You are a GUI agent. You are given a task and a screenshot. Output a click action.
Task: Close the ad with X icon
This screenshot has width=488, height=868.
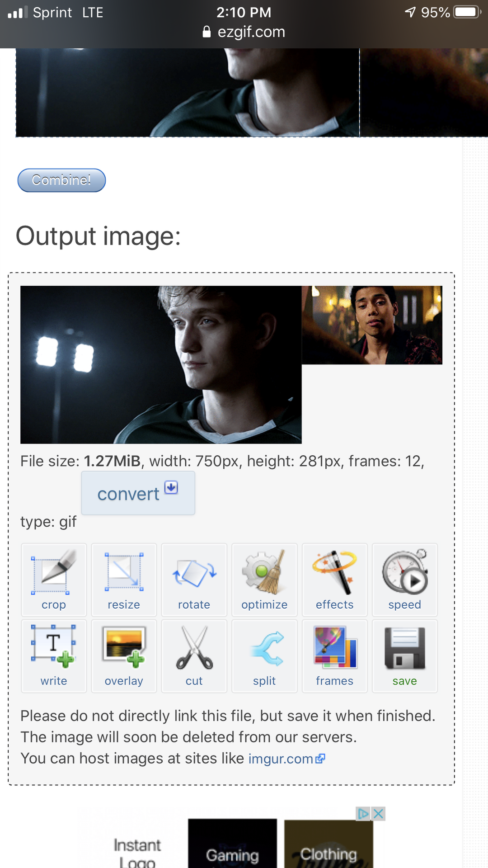click(x=379, y=814)
